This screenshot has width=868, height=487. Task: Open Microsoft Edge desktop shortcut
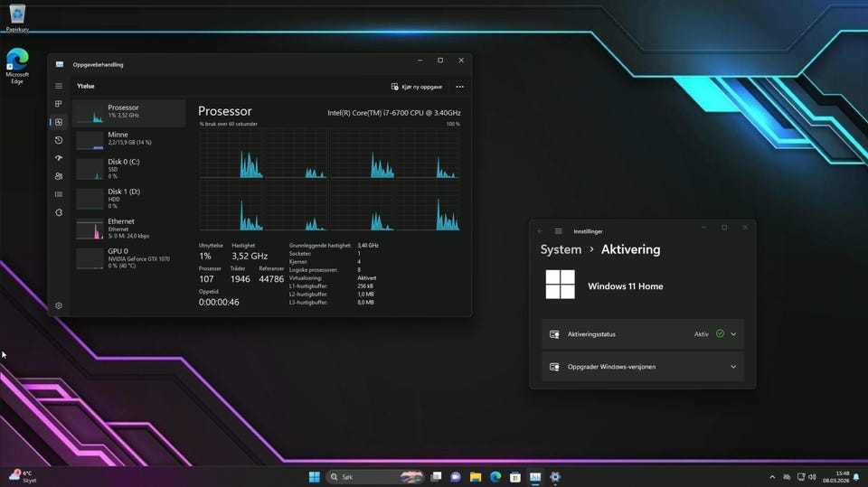coord(17,66)
